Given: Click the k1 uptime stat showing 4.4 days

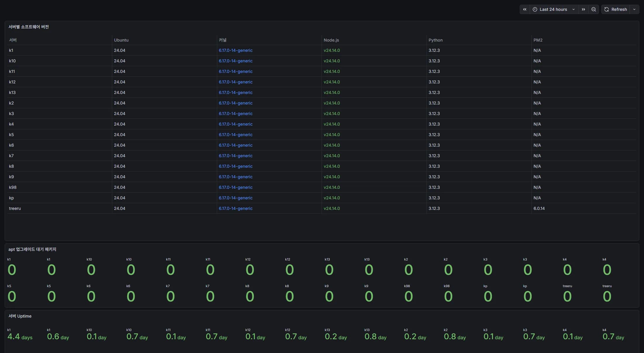Looking at the screenshot, I should pos(20,336).
